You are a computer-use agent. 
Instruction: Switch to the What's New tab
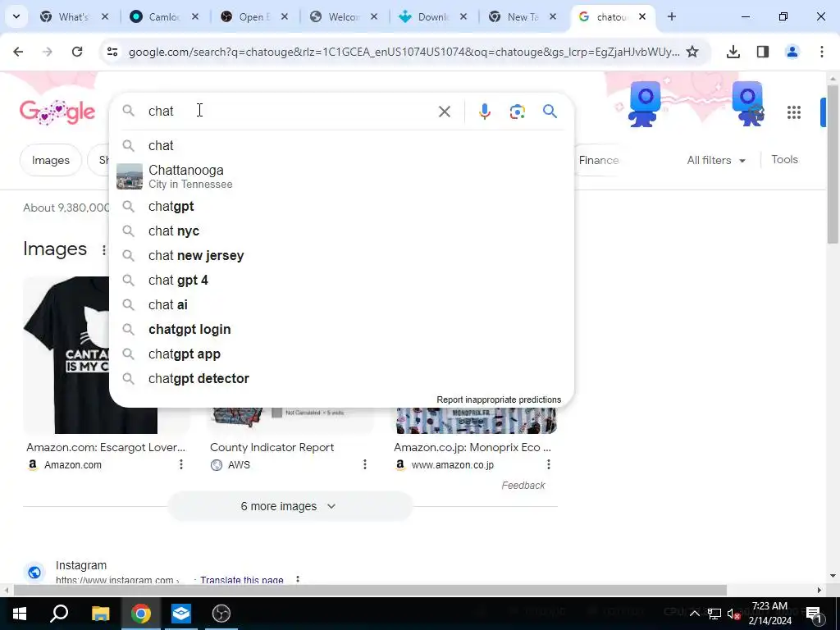pos(72,16)
